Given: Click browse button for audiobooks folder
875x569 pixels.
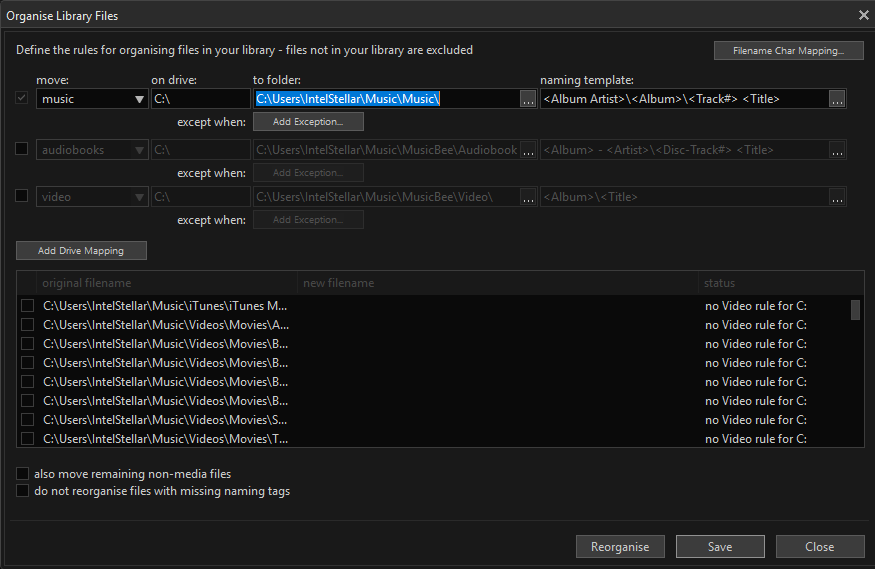Looking at the screenshot, I should point(528,150).
